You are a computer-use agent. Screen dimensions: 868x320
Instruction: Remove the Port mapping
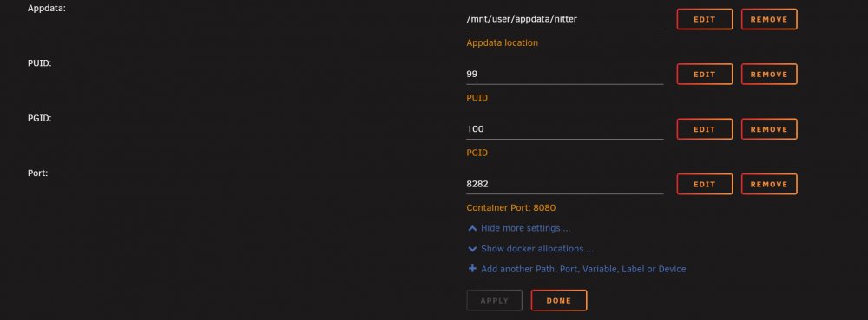click(x=769, y=184)
